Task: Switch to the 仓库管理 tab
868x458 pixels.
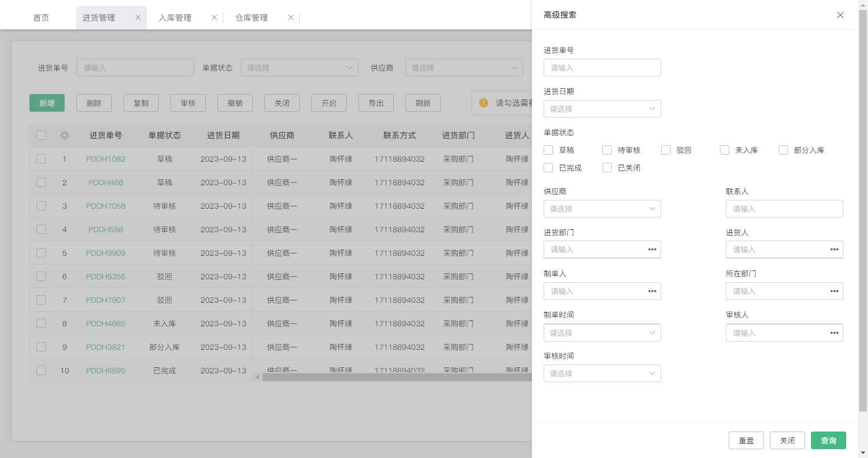Action: [252, 18]
